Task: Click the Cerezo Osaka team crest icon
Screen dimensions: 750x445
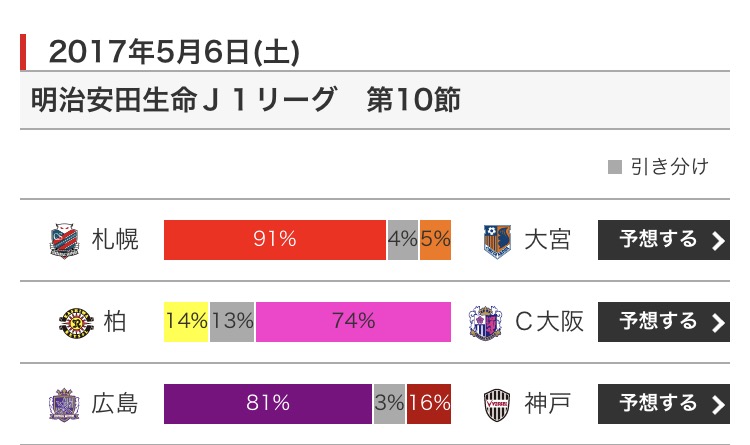Action: pyautogui.click(x=485, y=322)
